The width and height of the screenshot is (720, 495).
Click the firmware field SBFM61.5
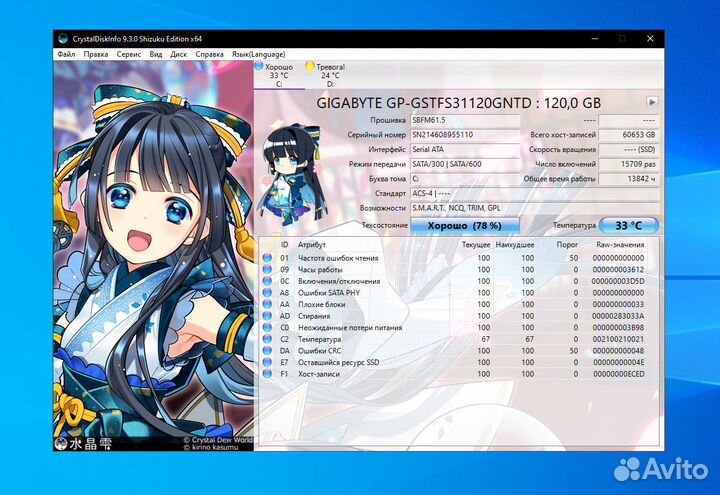(465, 120)
